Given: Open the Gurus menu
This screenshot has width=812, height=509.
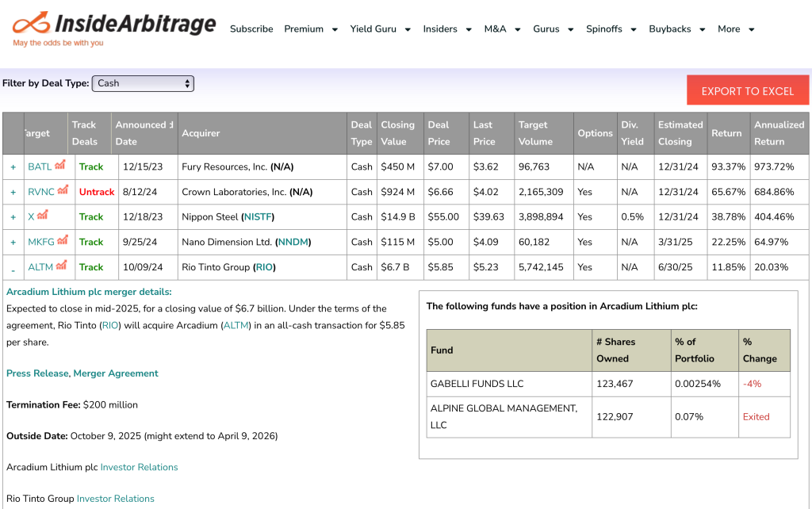Looking at the screenshot, I should point(553,29).
